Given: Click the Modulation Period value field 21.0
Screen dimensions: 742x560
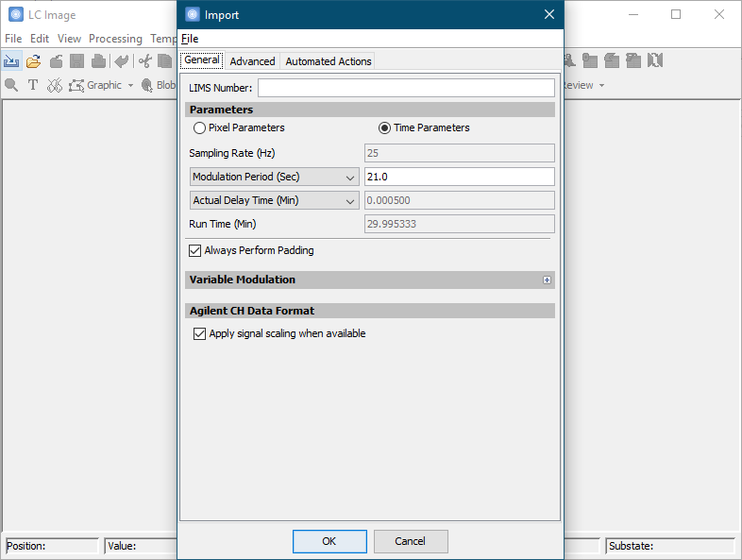Looking at the screenshot, I should tap(460, 177).
